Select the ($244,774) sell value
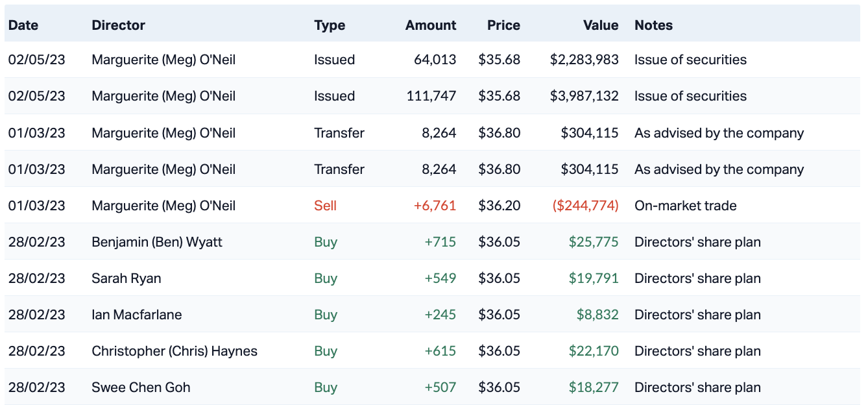 [x=585, y=206]
